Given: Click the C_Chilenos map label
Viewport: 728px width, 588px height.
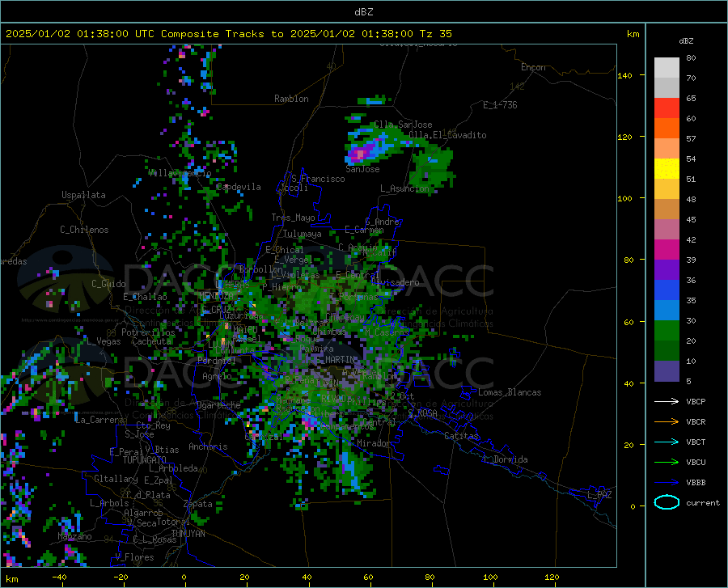Looking at the screenshot, I should pos(84,230).
